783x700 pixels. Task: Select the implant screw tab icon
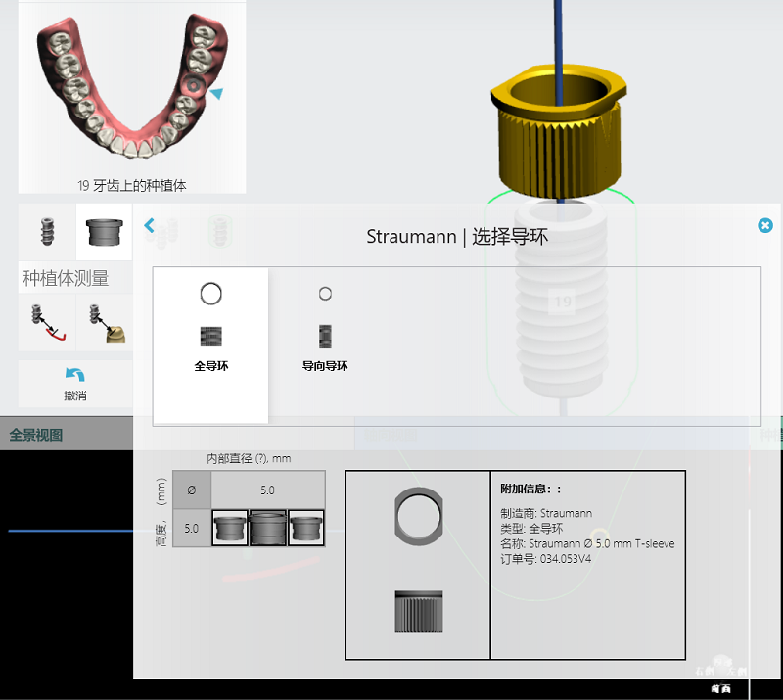(x=47, y=232)
